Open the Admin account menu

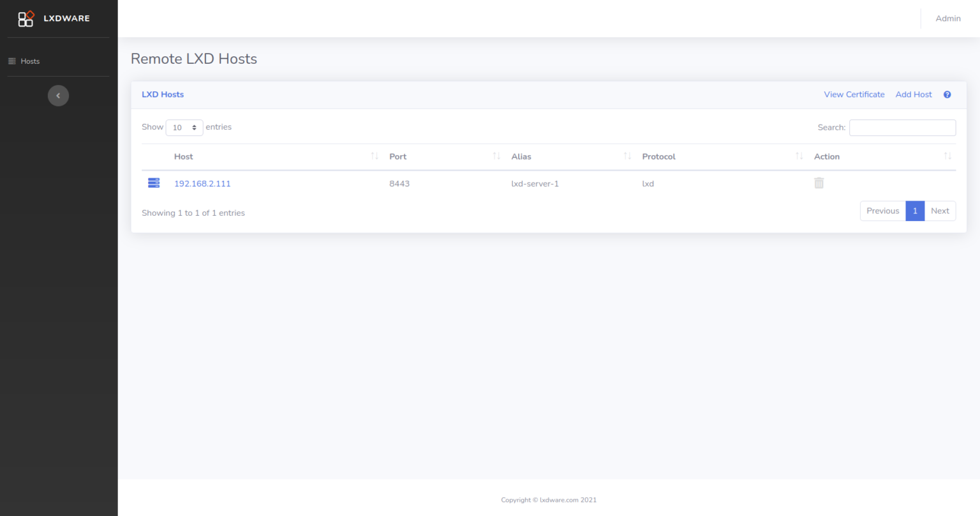948,19
